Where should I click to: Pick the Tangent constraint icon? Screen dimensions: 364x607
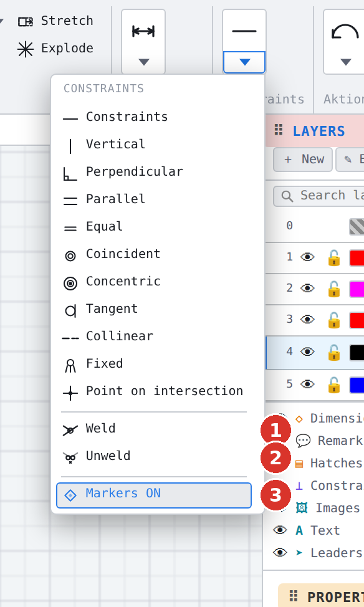pyautogui.click(x=70, y=310)
